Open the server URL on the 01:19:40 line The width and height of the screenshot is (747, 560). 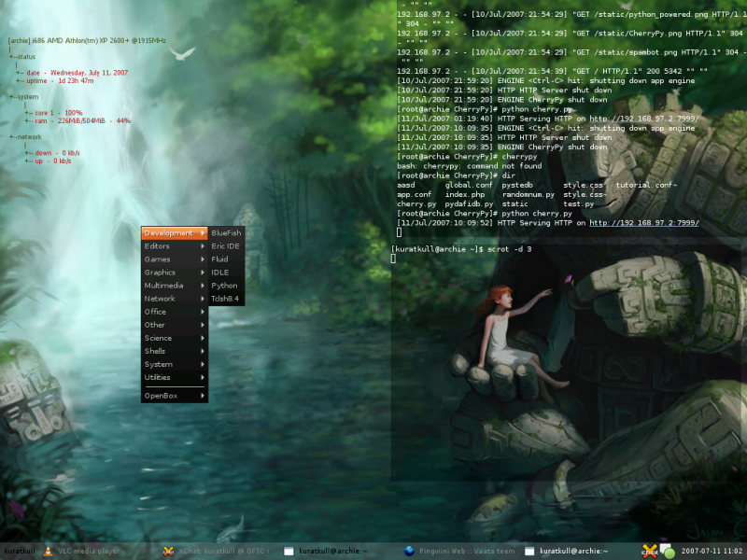(644, 119)
